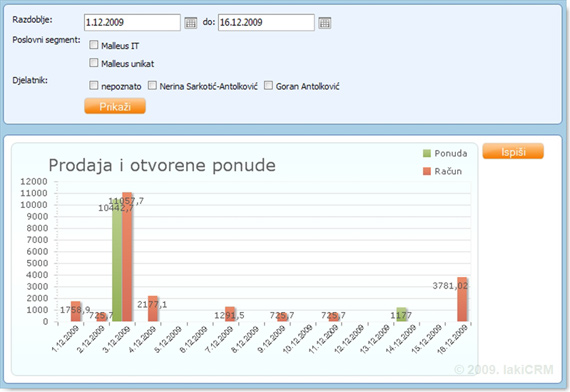Select Nerina Sarkotić-Antolković checkbox
This screenshot has width=570, height=392.
coord(152,85)
